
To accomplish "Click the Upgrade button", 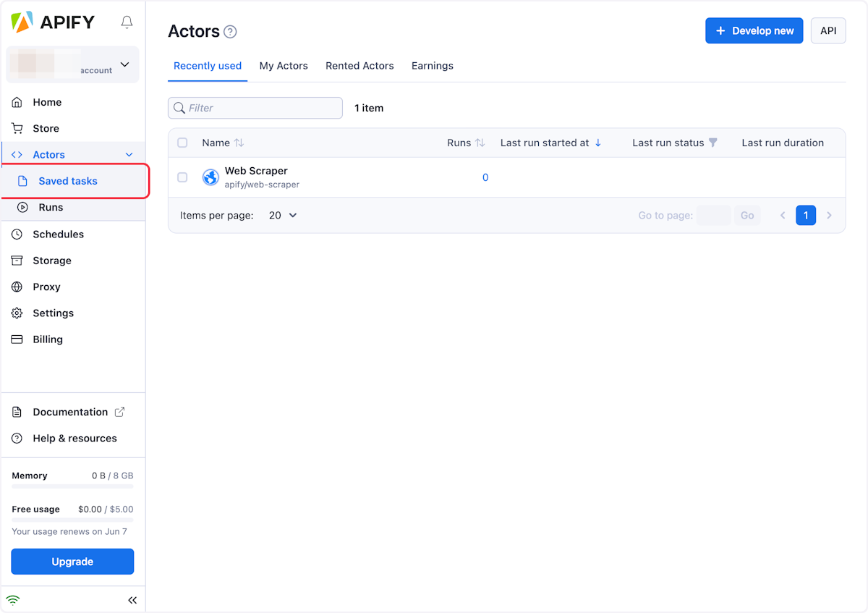I will click(x=72, y=562).
